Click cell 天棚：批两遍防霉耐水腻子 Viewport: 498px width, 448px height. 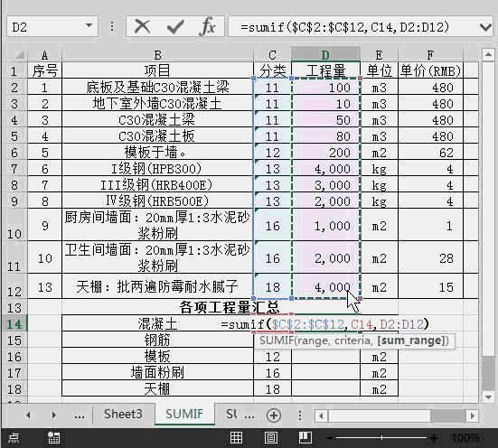pyautogui.click(x=157, y=286)
